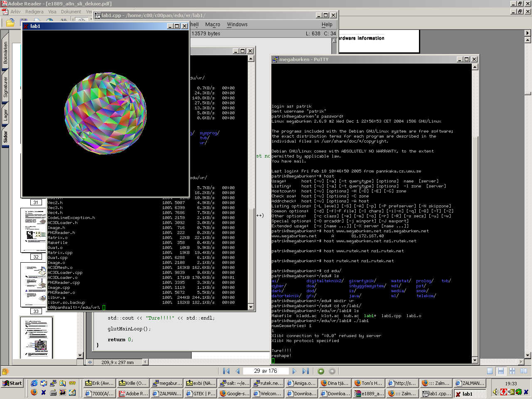The image size is (532, 399).
Task: Select page 33 thumbnail
Action: coord(34,285)
